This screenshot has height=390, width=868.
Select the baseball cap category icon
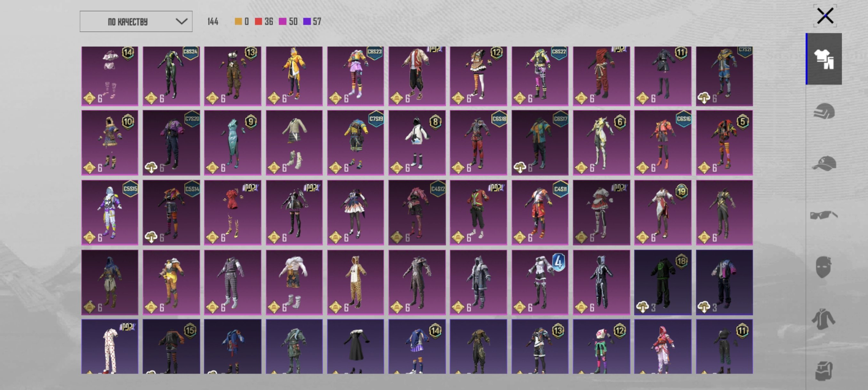[824, 163]
